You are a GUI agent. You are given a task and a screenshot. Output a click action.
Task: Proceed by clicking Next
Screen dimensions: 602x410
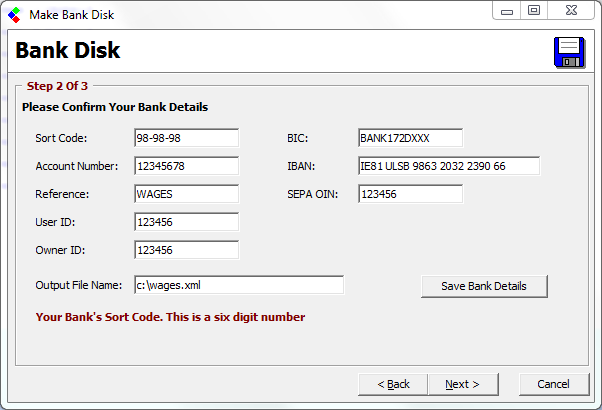462,384
